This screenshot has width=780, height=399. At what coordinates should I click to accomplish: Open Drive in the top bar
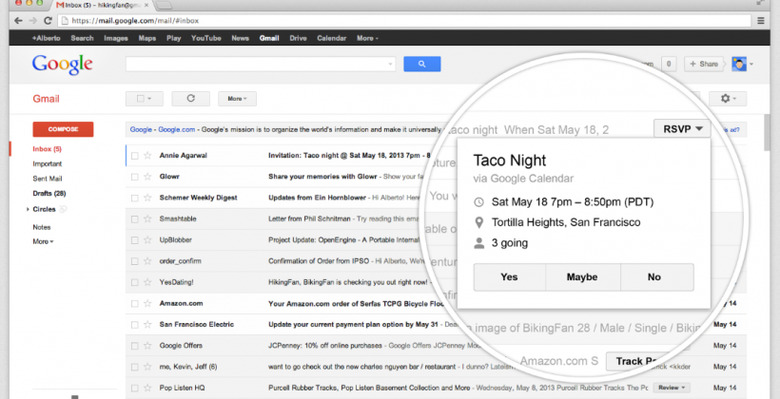[x=298, y=38]
